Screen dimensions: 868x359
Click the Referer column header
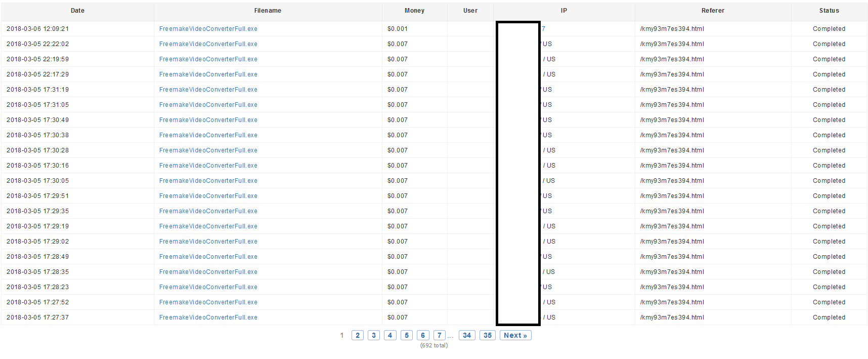coord(713,11)
